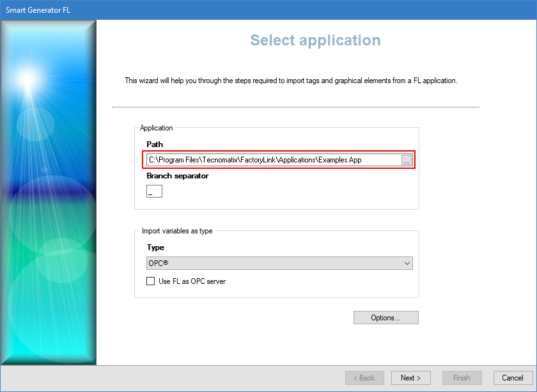Click into the application Path text field

click(273, 160)
